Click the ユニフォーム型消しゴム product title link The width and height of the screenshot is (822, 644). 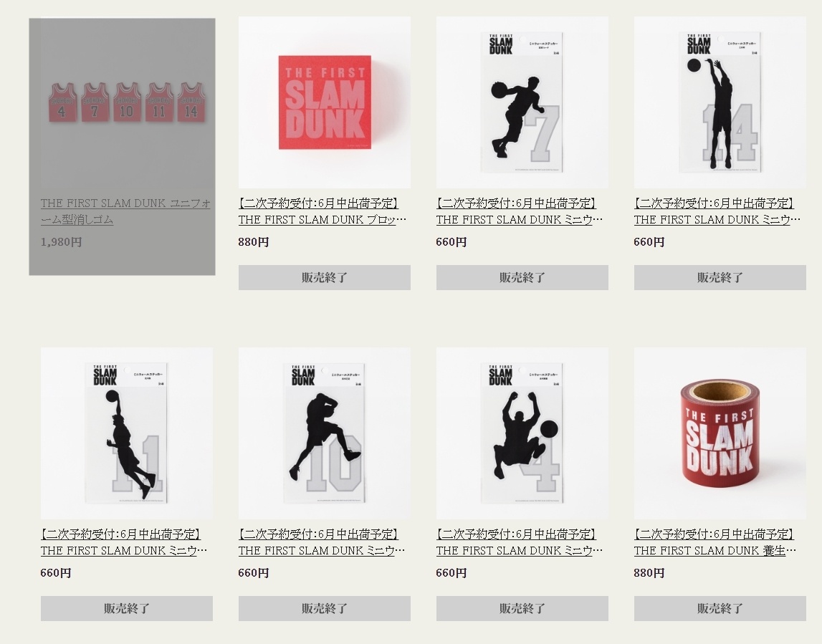tap(126, 211)
